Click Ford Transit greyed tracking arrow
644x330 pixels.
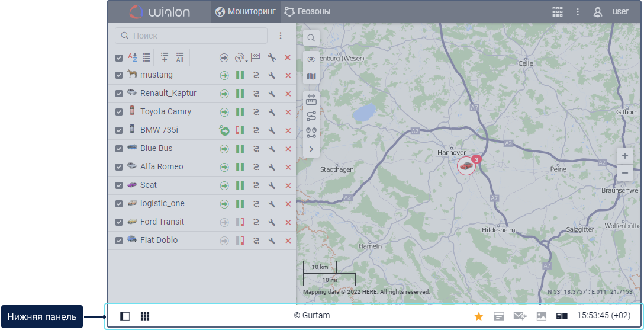224,222
